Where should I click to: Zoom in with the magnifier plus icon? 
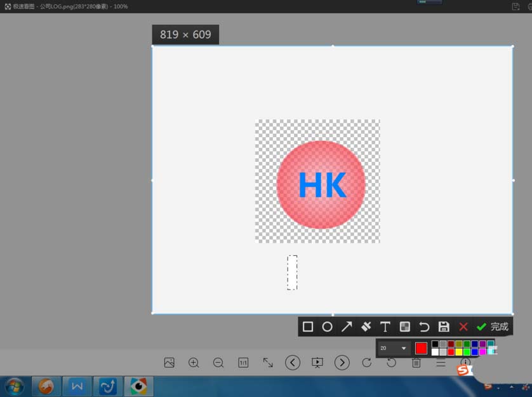point(194,363)
